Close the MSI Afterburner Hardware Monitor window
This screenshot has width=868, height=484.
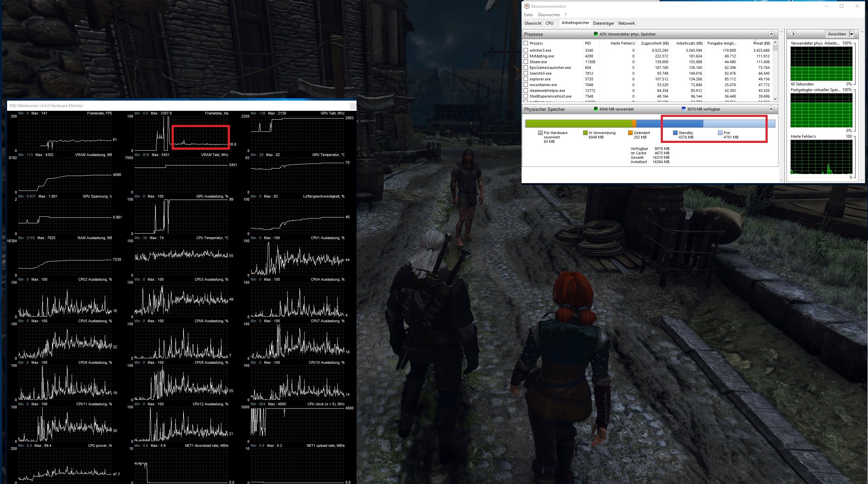point(353,106)
